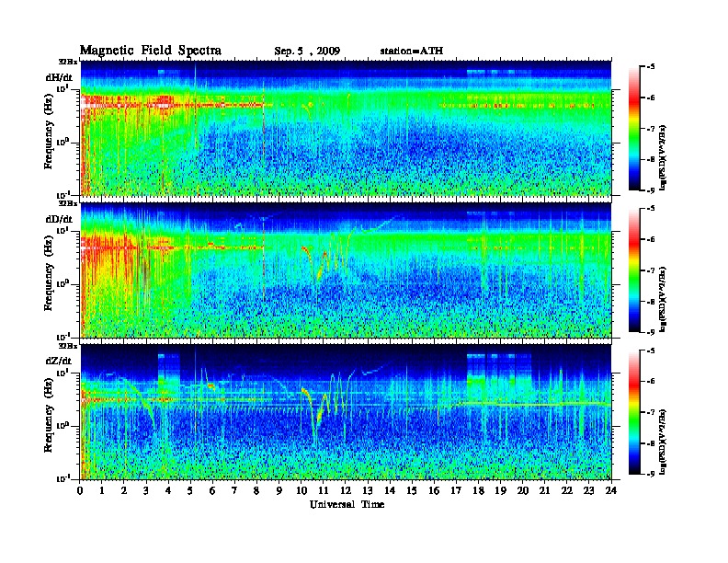Click the "Universal Time" axis title
Viewport: 728px width, 563px height.
click(x=347, y=504)
